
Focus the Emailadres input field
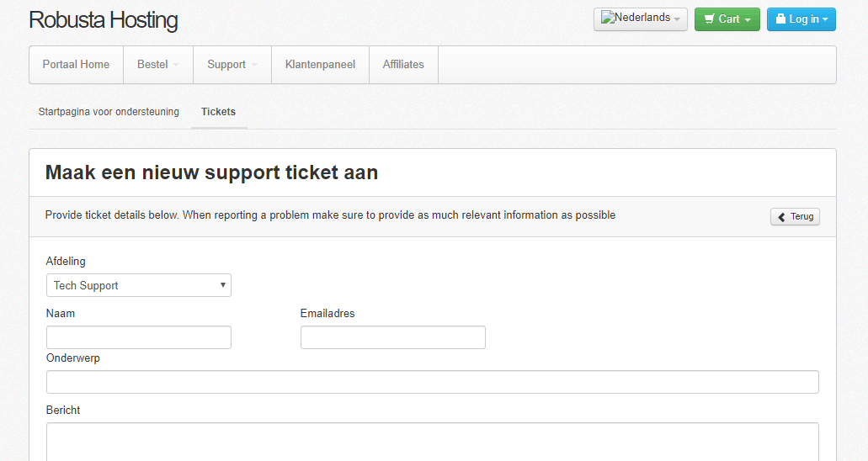[x=393, y=337]
